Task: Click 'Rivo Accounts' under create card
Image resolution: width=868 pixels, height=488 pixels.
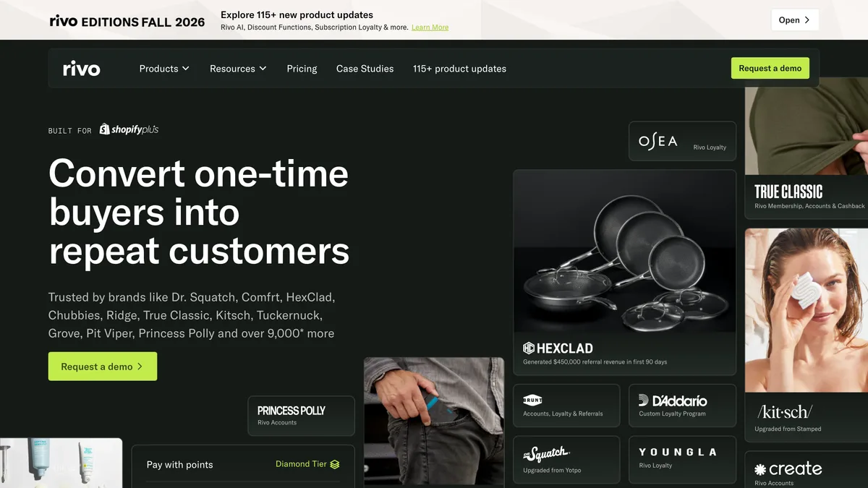Action: [x=774, y=483]
